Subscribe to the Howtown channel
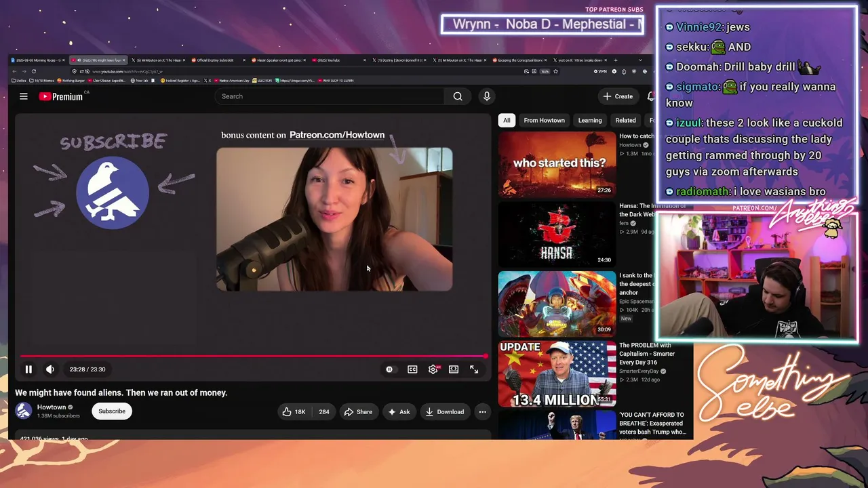868x488 pixels. click(x=112, y=411)
